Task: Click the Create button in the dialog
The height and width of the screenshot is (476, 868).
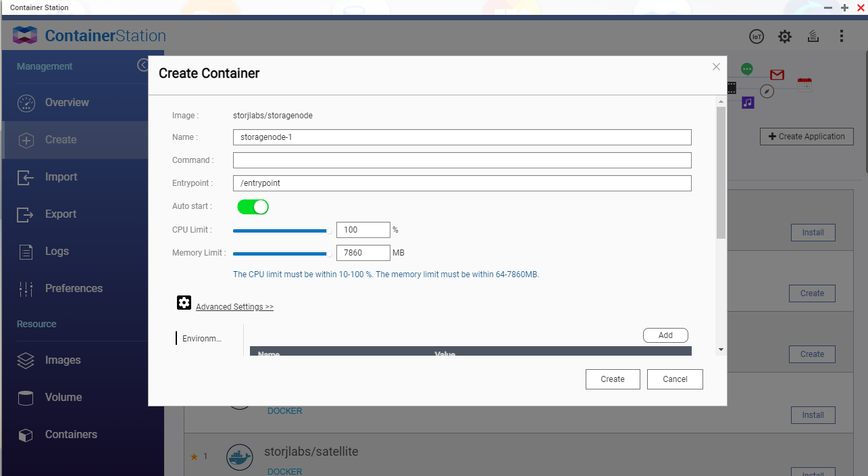Action: coord(613,379)
